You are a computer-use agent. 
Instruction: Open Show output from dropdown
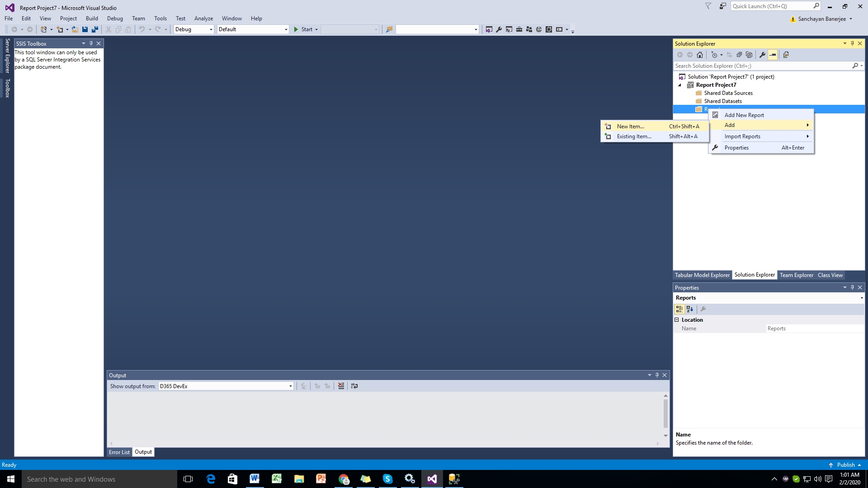click(226, 386)
